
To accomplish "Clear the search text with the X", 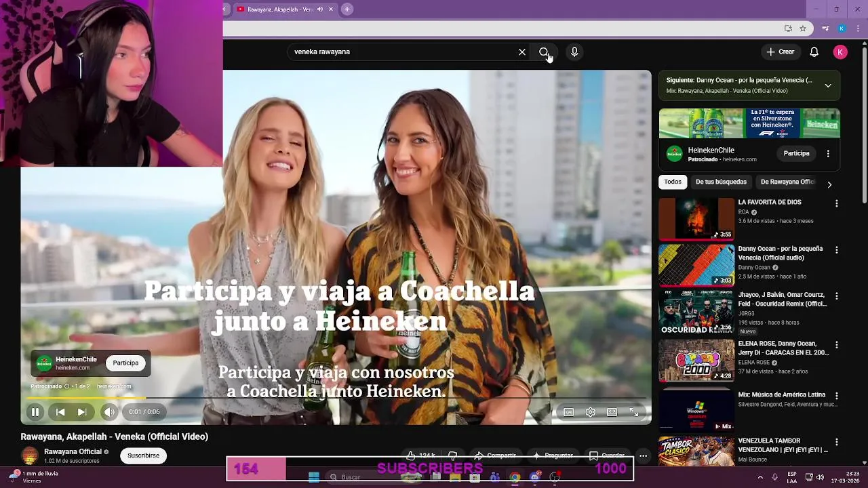I will pos(522,52).
